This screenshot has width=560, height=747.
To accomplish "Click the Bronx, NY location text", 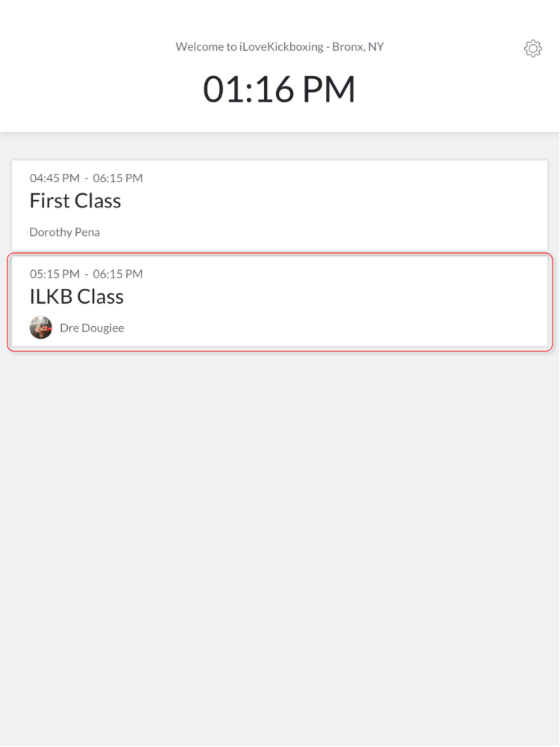I will point(358,47).
